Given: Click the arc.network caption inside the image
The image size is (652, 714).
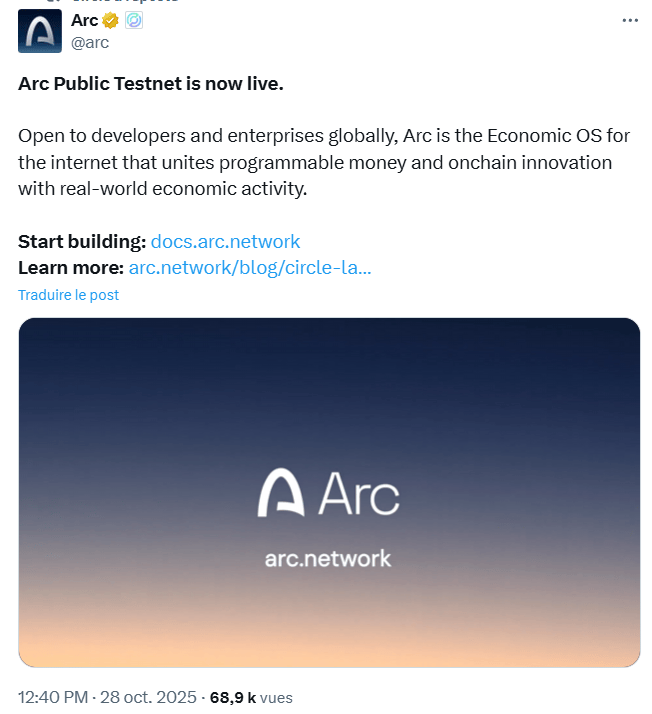Looking at the screenshot, I should pyautogui.click(x=328, y=558).
